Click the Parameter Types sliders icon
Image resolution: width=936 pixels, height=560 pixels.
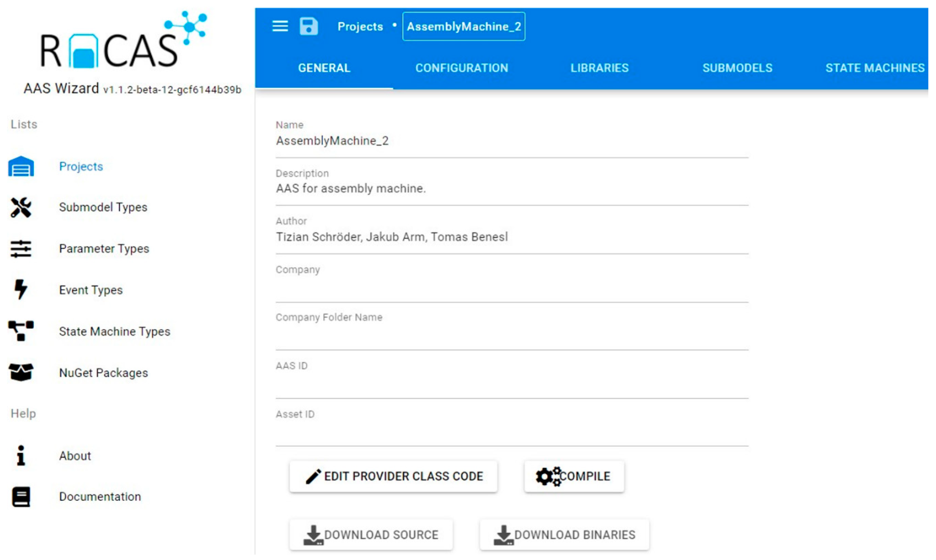tap(21, 249)
